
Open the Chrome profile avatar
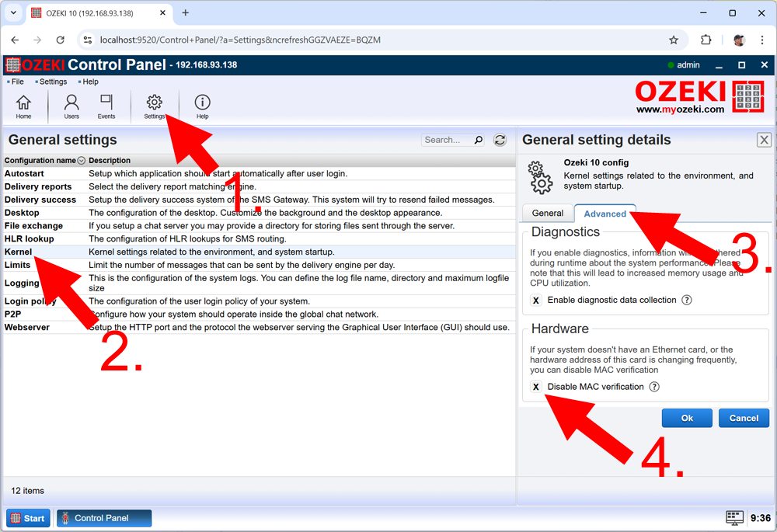[x=739, y=40]
